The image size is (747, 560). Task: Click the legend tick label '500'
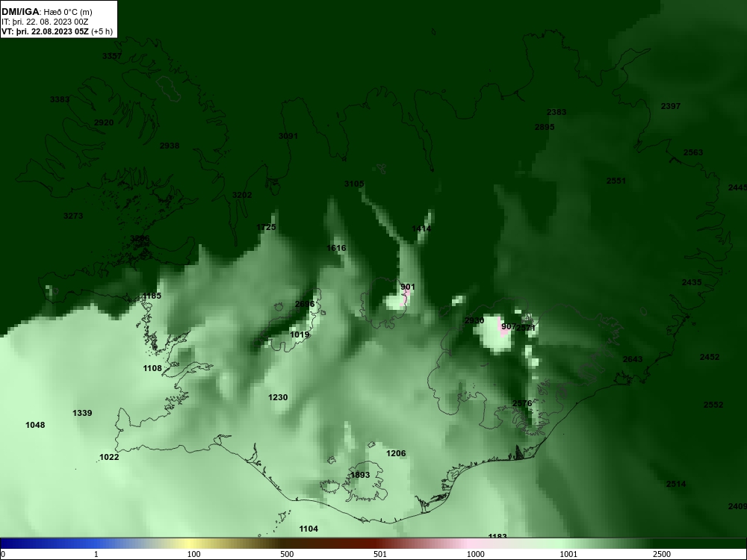[x=287, y=554]
